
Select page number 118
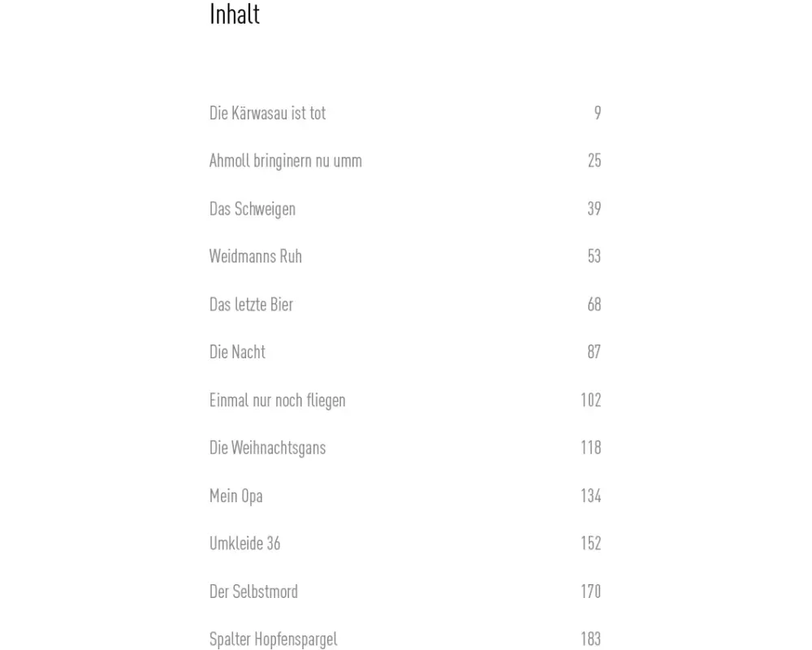coord(590,448)
